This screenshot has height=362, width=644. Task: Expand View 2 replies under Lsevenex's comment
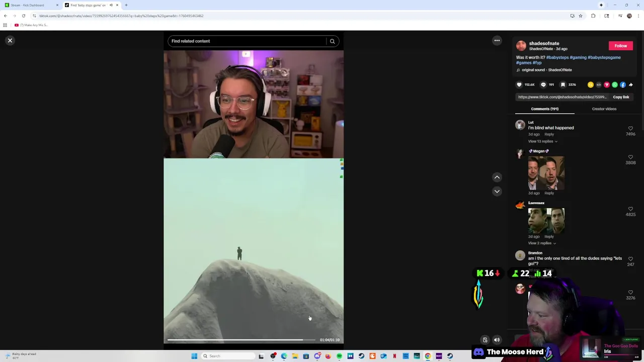[542, 243]
